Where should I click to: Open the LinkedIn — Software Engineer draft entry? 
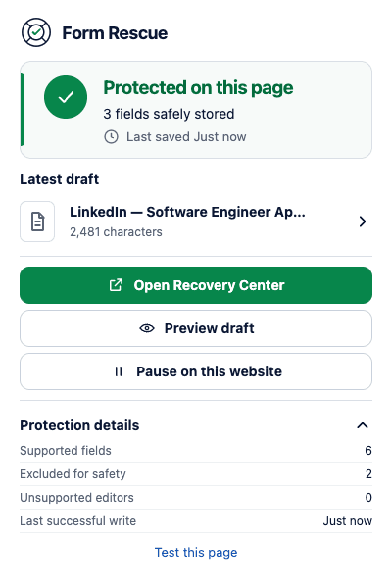pos(196,221)
